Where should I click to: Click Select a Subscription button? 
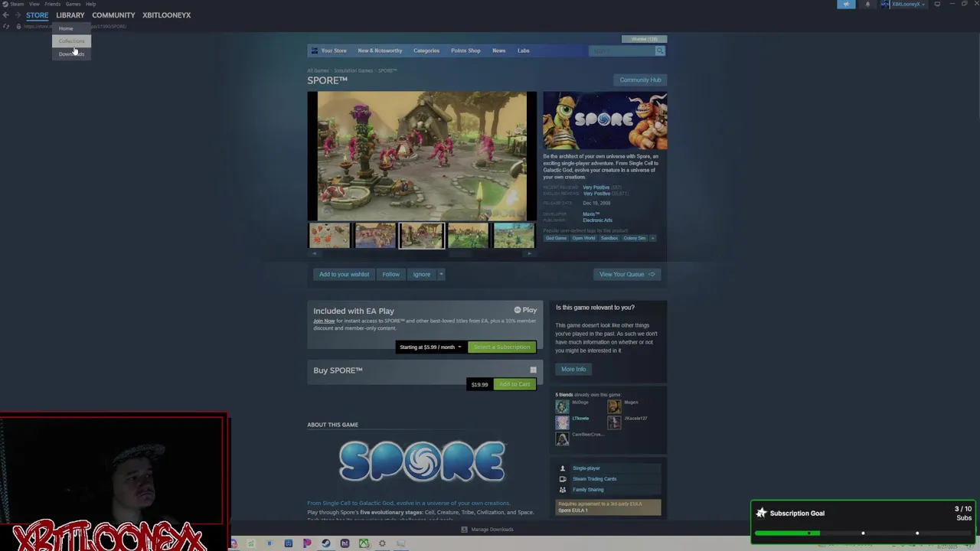[502, 347]
